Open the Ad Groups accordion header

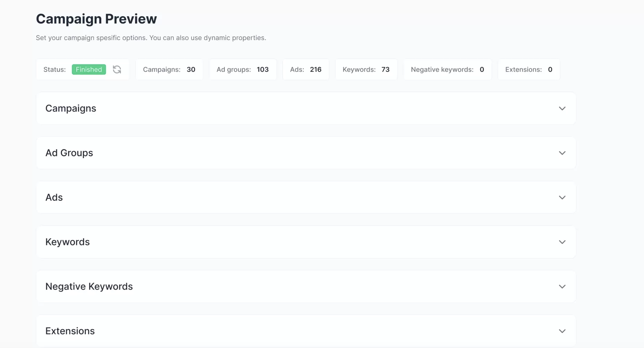click(x=306, y=153)
